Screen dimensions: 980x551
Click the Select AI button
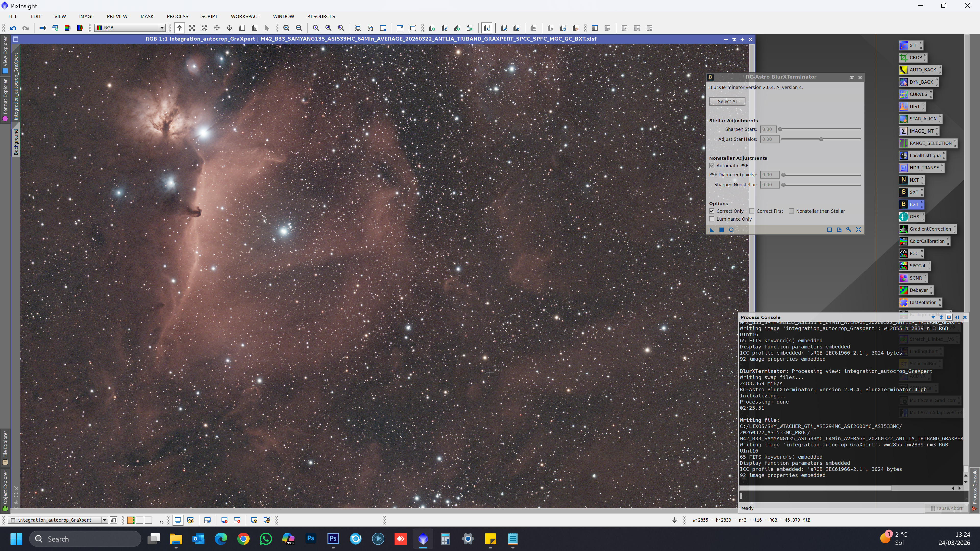(727, 102)
